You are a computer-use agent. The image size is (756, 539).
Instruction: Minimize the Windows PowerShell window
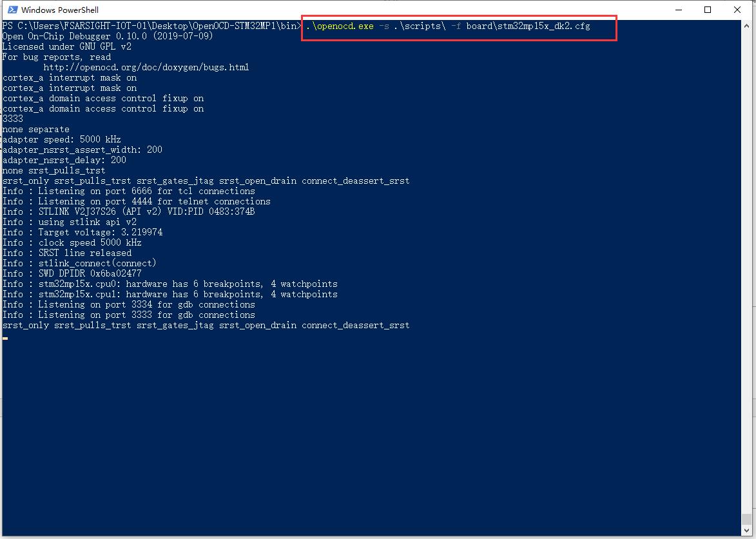coord(679,10)
